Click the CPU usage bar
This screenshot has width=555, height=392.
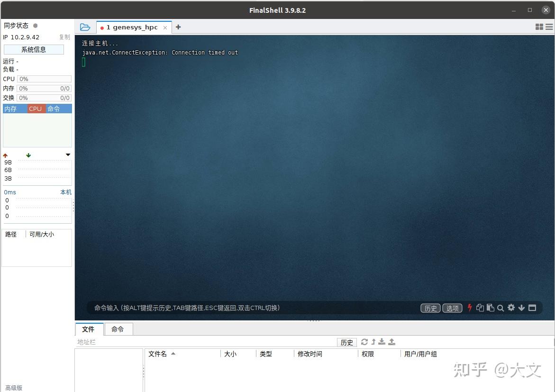tap(44, 79)
